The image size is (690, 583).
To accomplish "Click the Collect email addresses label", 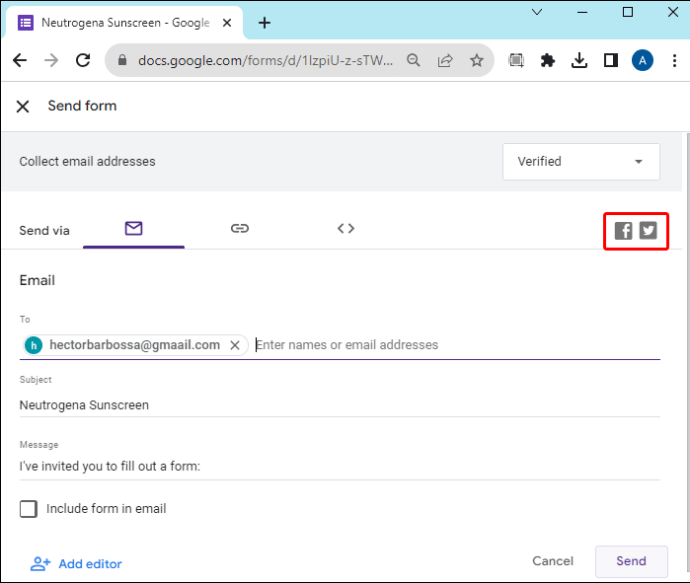I will pyautogui.click(x=87, y=161).
